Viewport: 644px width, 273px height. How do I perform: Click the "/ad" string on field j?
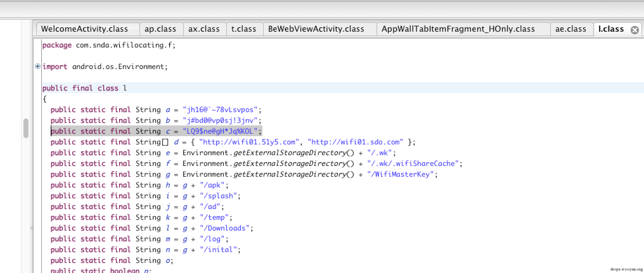tap(210, 207)
